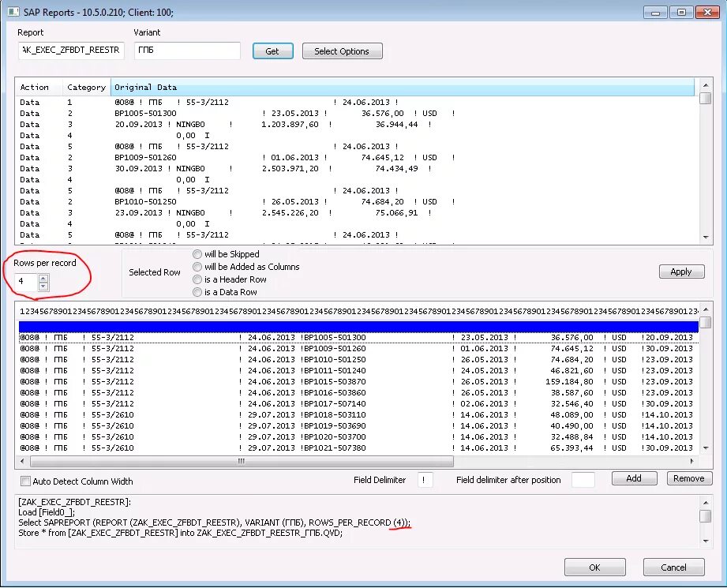Choose 'will be Added as Columns' option
The image size is (727, 588).
point(197,266)
